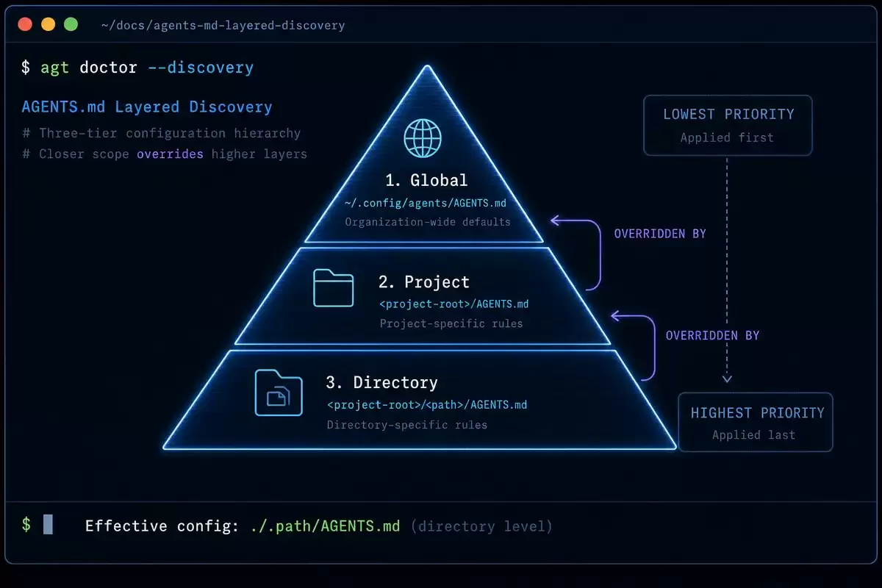Click the window title path ~/docs/agents-md-layered-discovery
The height and width of the screenshot is (588, 882).
223,25
